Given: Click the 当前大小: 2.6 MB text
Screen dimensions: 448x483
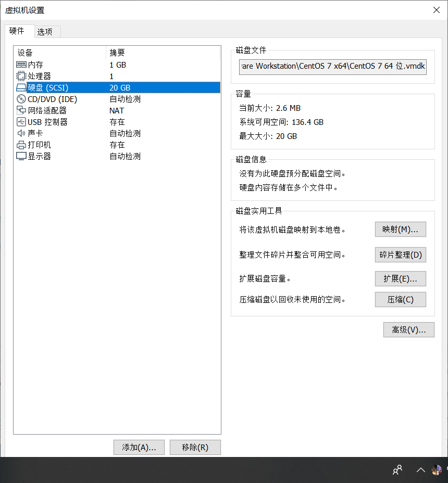Looking at the screenshot, I should click(x=270, y=108).
